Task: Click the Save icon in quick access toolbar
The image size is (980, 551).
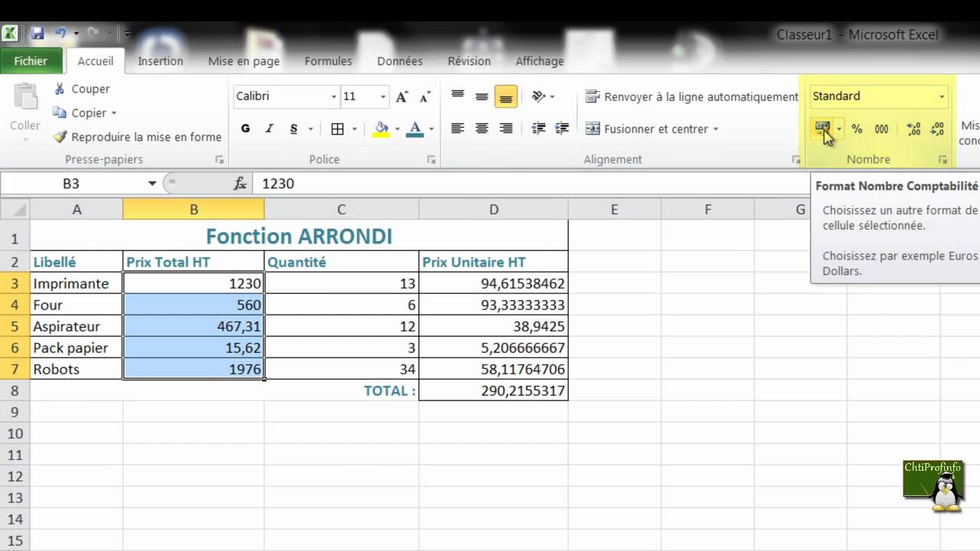Action: [37, 34]
